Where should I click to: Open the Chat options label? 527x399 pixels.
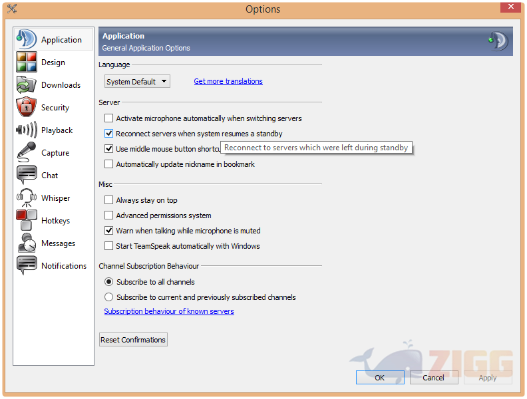point(49,175)
